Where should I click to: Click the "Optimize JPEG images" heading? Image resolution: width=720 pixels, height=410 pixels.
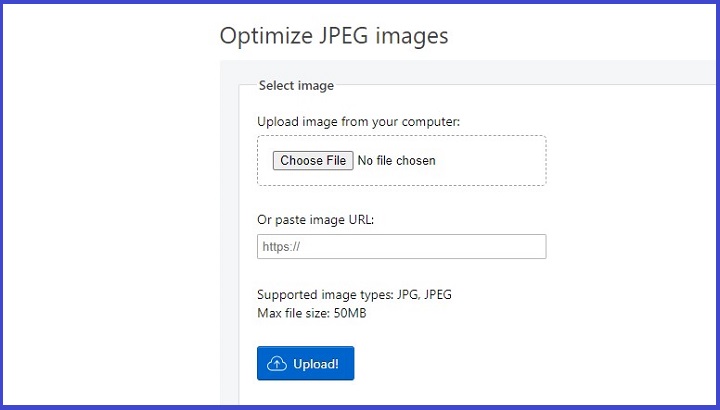point(334,36)
